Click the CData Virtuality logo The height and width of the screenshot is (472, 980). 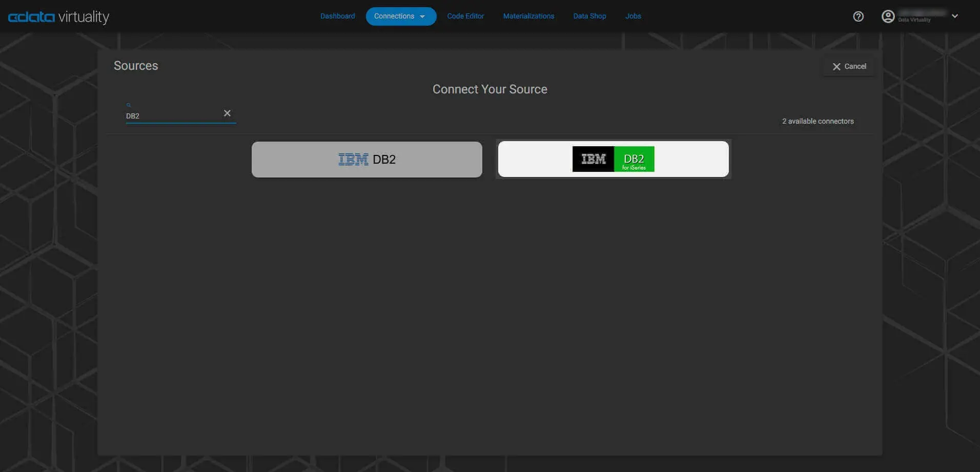pos(58,17)
